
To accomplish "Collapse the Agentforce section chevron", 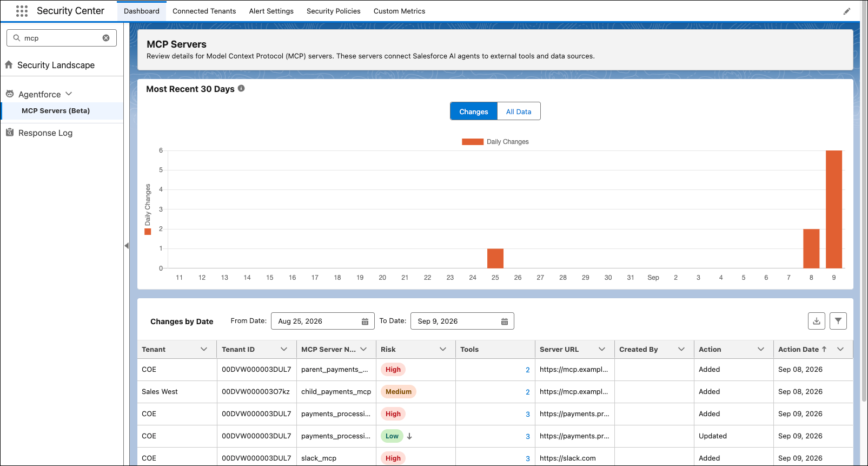I will pyautogui.click(x=69, y=94).
